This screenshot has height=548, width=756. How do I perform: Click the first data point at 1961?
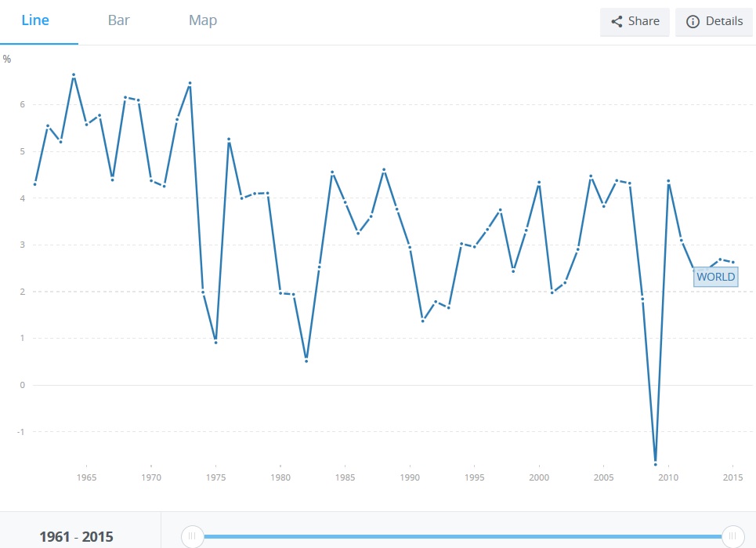tap(34, 184)
